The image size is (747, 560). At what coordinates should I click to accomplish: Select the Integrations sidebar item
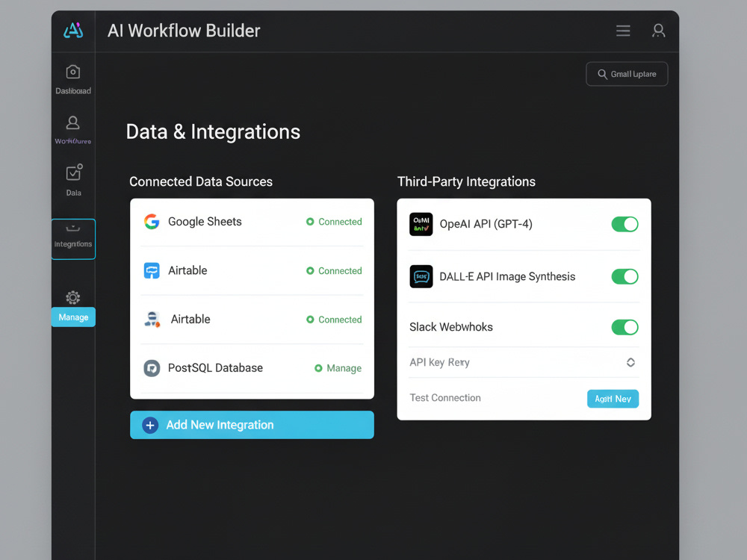pyautogui.click(x=73, y=239)
